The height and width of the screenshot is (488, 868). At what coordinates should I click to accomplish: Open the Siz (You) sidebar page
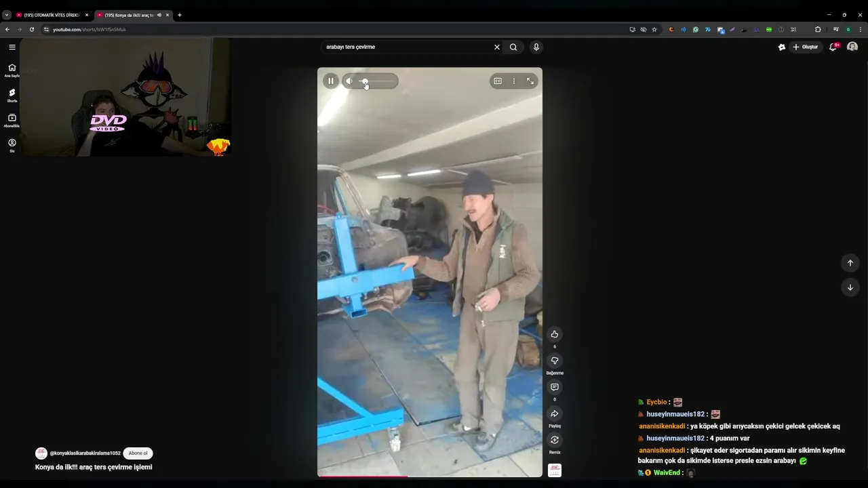[12, 145]
